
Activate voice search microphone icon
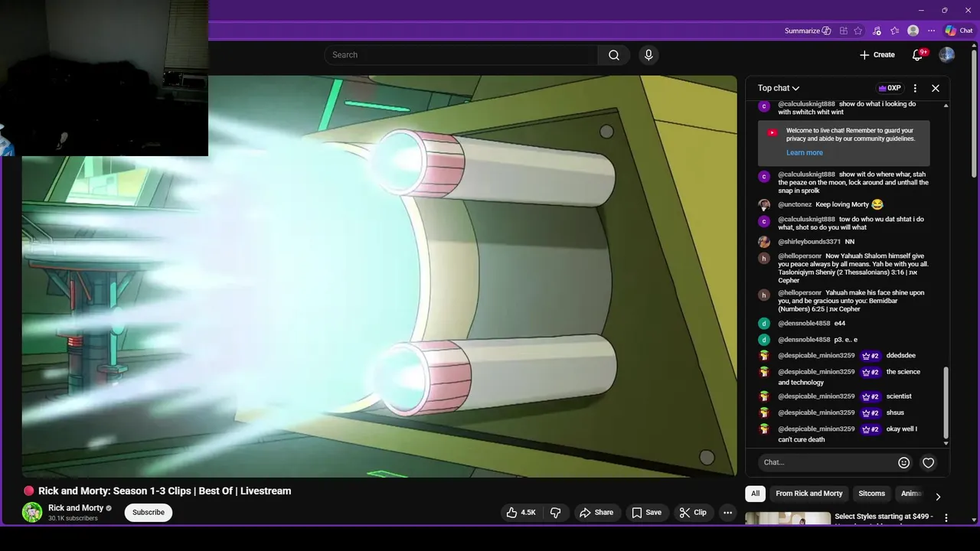[x=648, y=55]
